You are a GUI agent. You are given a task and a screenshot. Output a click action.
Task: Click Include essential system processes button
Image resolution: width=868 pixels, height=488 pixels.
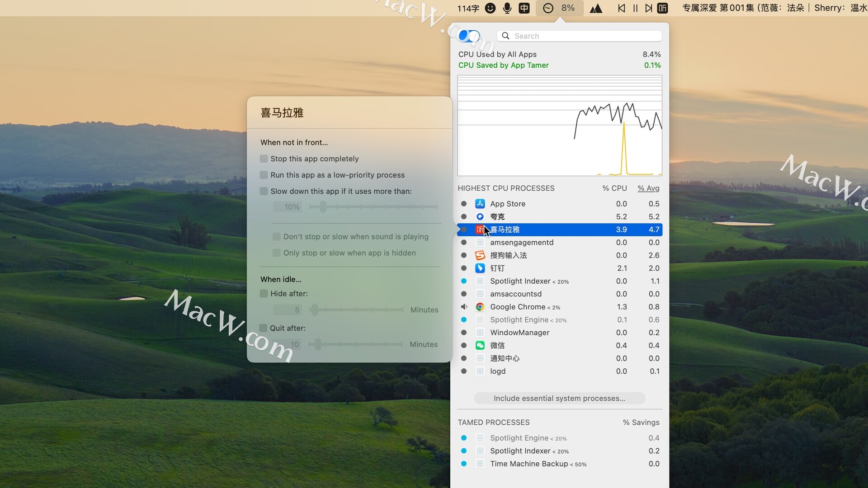pos(559,399)
